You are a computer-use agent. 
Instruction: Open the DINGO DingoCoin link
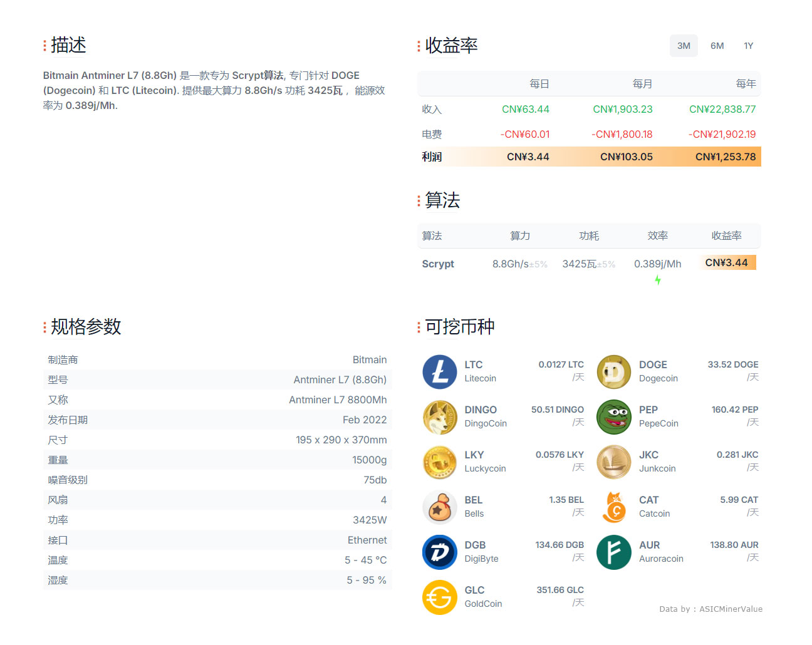click(486, 416)
